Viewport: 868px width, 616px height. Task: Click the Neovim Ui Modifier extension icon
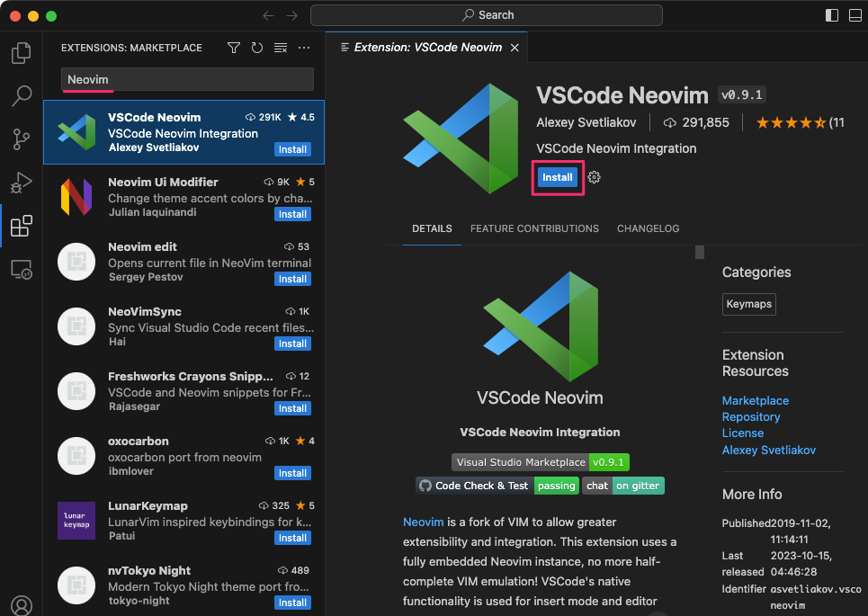coord(76,197)
